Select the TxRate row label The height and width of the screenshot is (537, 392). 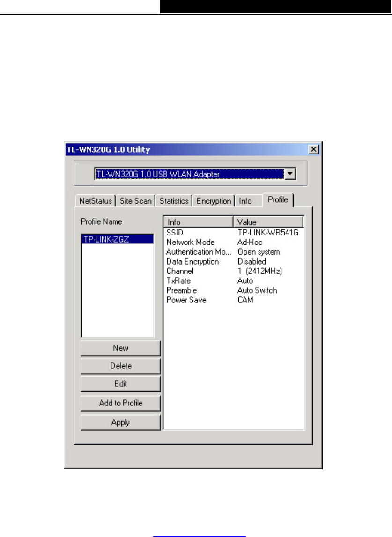(x=178, y=280)
